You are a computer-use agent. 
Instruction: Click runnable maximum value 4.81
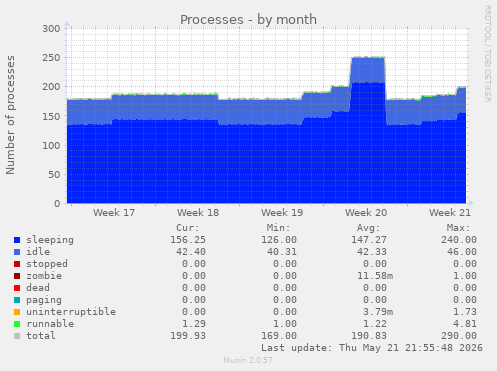tap(465, 324)
